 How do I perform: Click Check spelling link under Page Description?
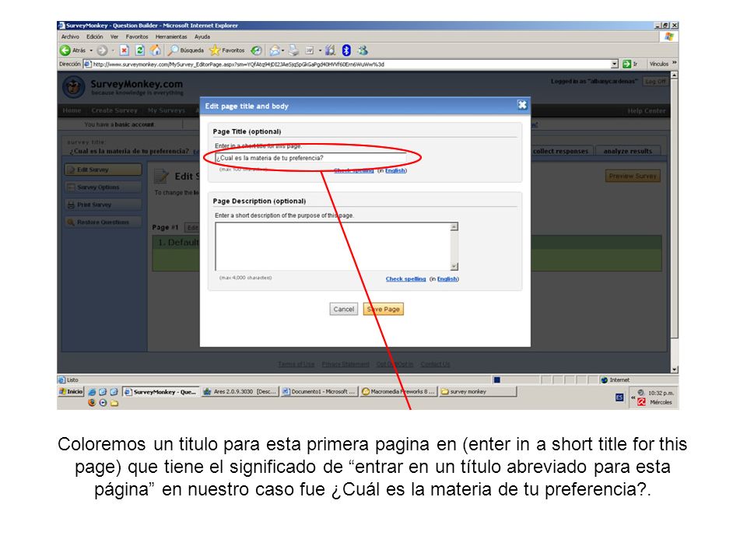click(406, 279)
